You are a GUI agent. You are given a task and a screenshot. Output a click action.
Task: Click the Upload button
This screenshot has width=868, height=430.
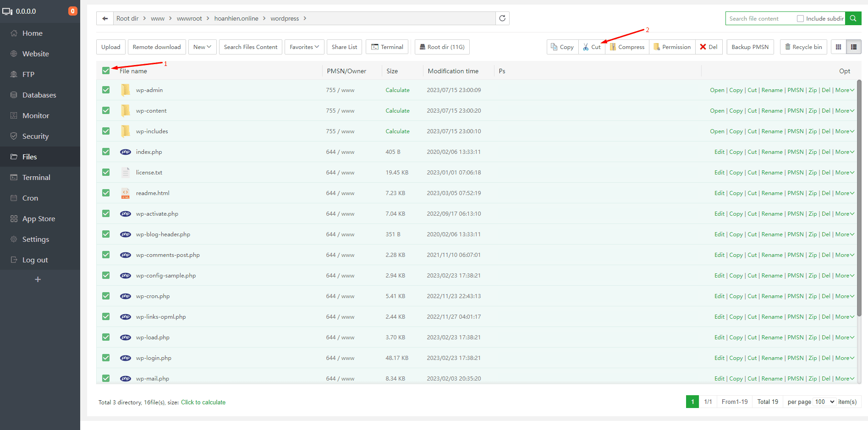(x=110, y=47)
